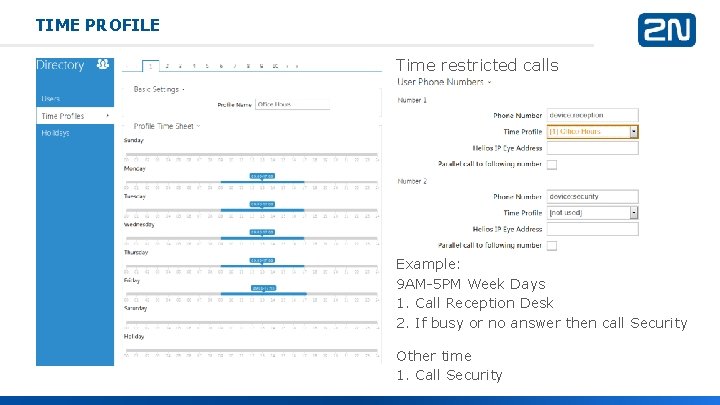Switch to time profile tab 1
The height and width of the screenshot is (405, 720).
pyautogui.click(x=151, y=66)
